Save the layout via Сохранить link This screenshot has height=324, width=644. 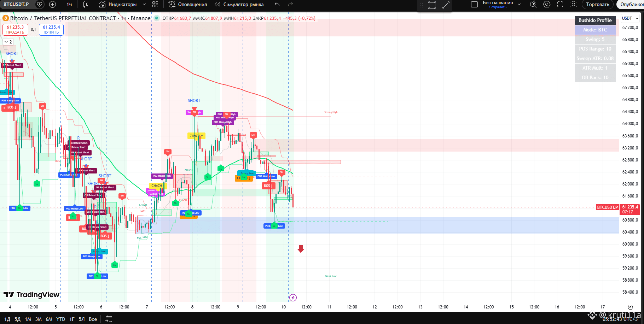498,7
